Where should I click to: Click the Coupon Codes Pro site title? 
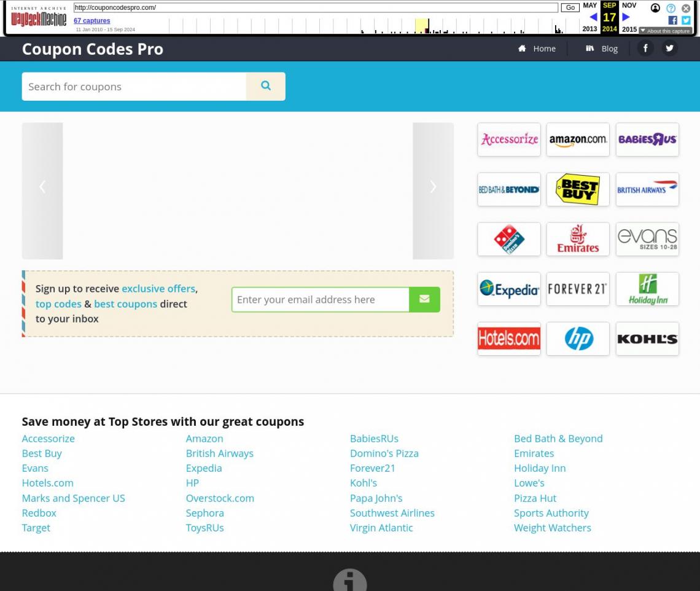[x=92, y=49]
